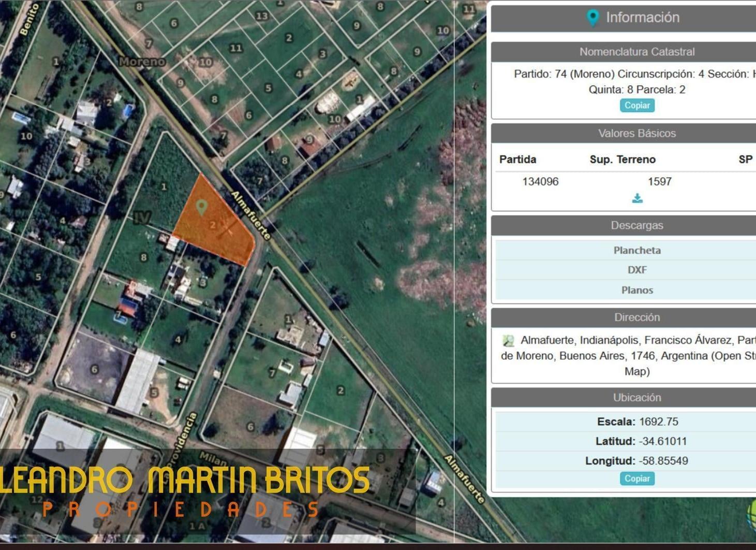Click the green location pin on parcel
Screen dimensions: 756x550
[x=202, y=207]
